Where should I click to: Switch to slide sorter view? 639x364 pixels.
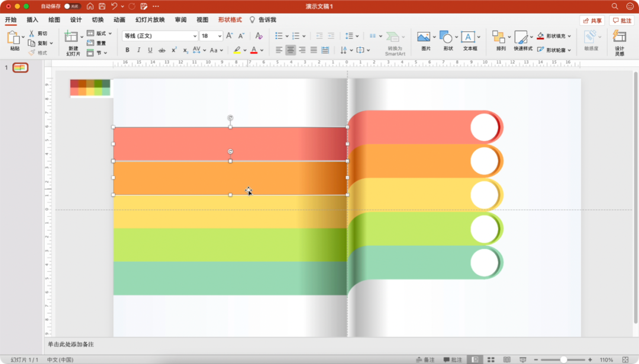coord(491,359)
